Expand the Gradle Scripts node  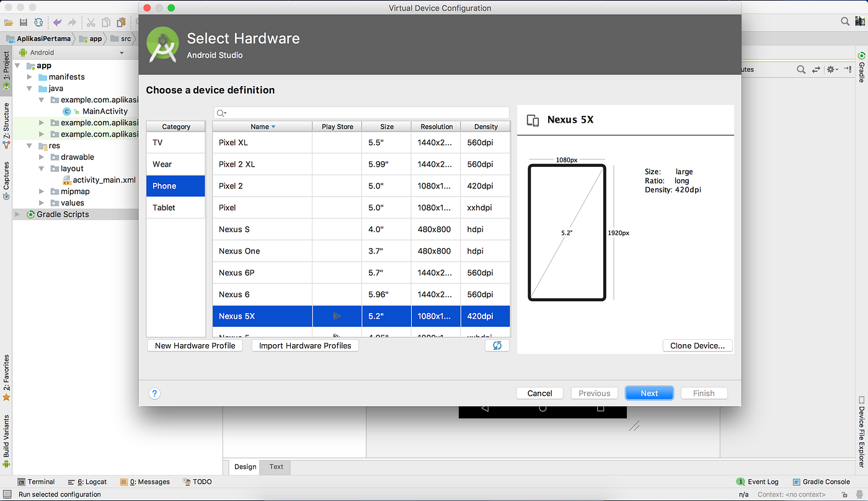tap(17, 214)
